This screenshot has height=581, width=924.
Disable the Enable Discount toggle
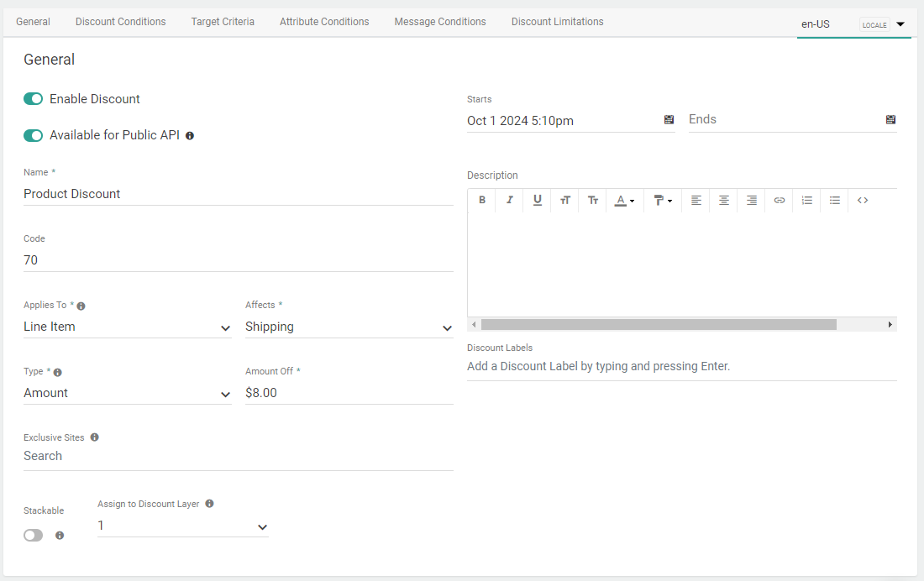pos(33,98)
